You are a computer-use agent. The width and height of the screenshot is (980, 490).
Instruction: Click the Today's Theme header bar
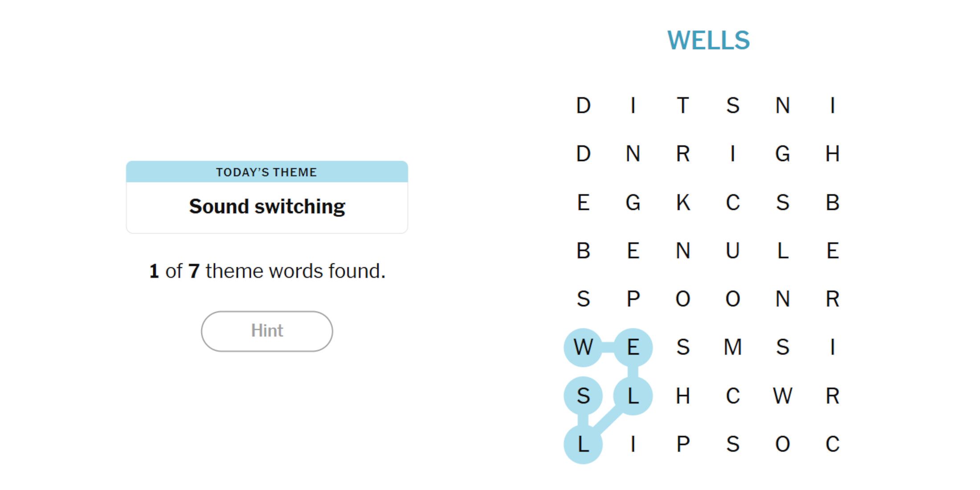tap(267, 172)
